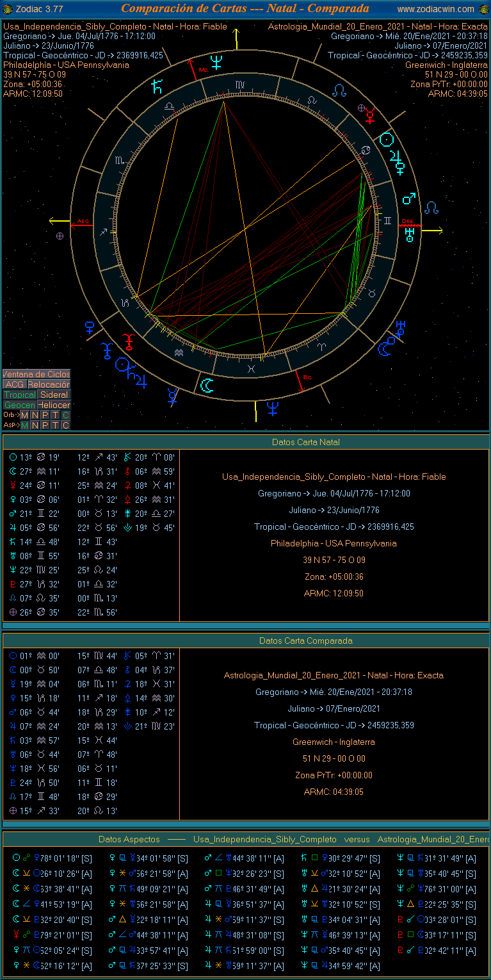This screenshot has width=491, height=980.
Task: Click the Aries sign in the zodiac ring
Action: 323,346
